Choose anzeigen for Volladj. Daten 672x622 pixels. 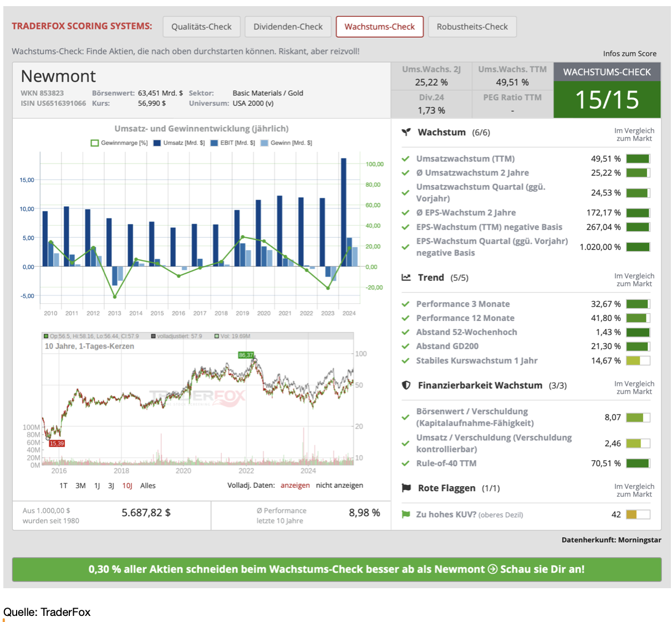(295, 485)
